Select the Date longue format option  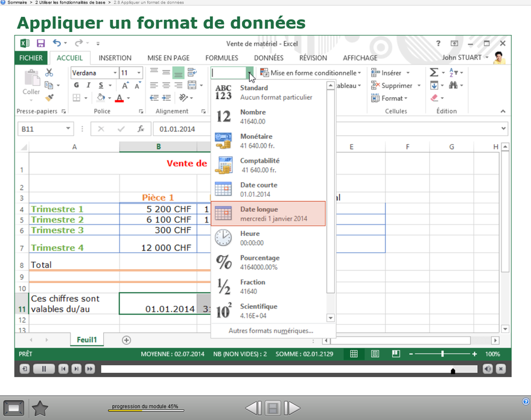(268, 214)
